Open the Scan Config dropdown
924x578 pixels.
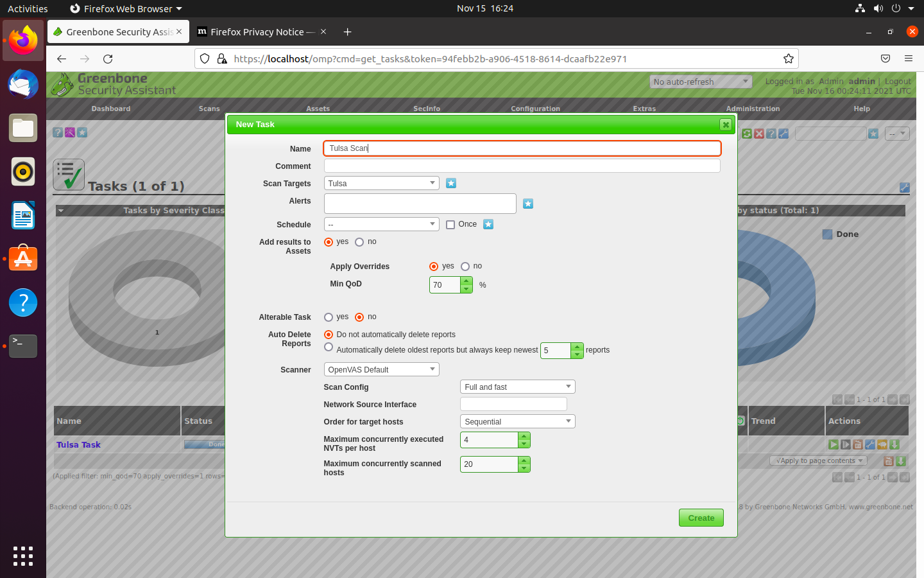pos(518,387)
